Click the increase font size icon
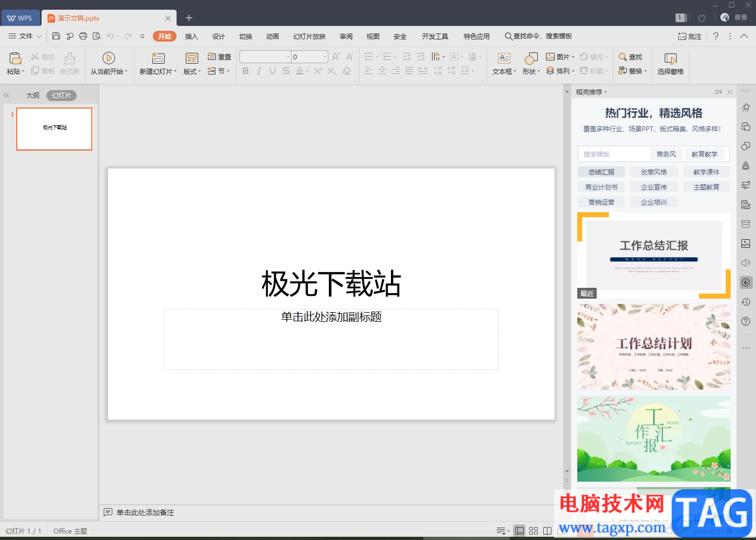 (x=336, y=57)
